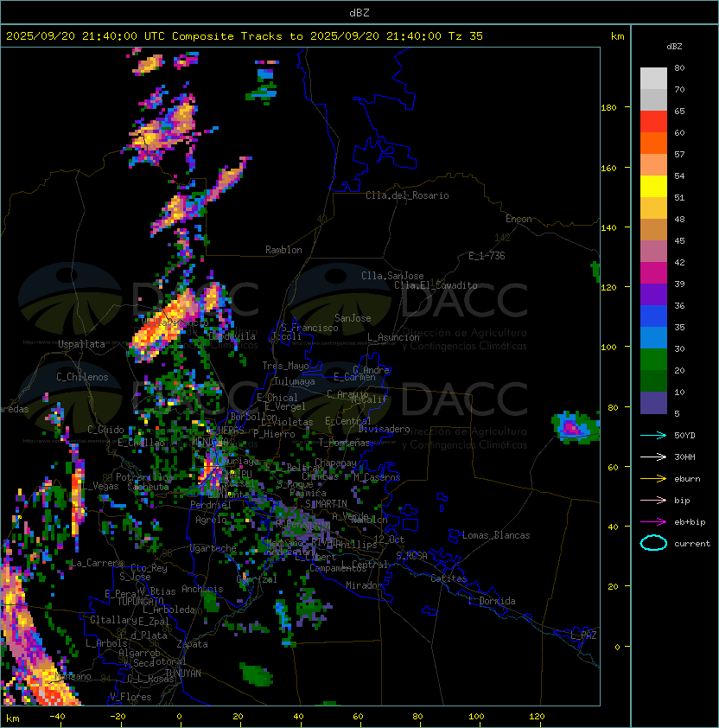Click the Lomas_Blancas map label
719x728 pixels.
[x=496, y=535]
